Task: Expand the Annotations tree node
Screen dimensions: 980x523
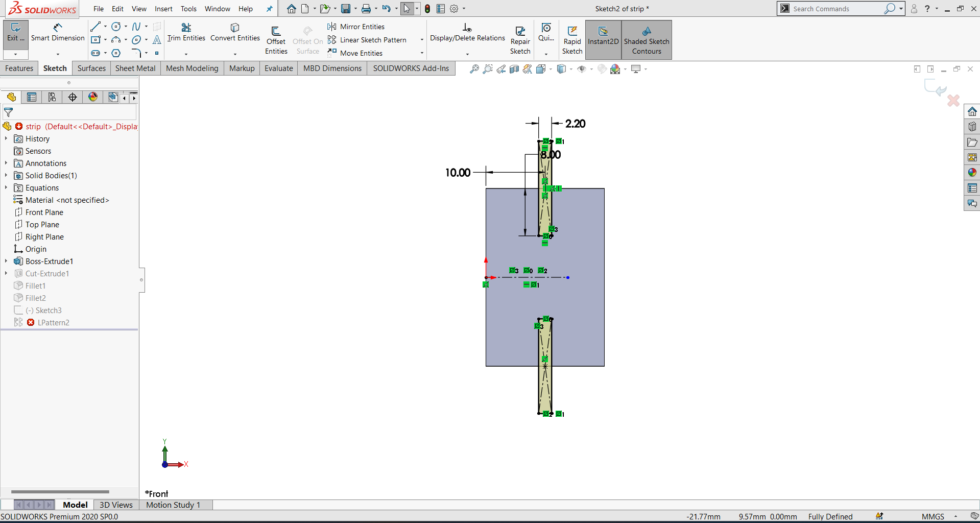Action: point(6,163)
